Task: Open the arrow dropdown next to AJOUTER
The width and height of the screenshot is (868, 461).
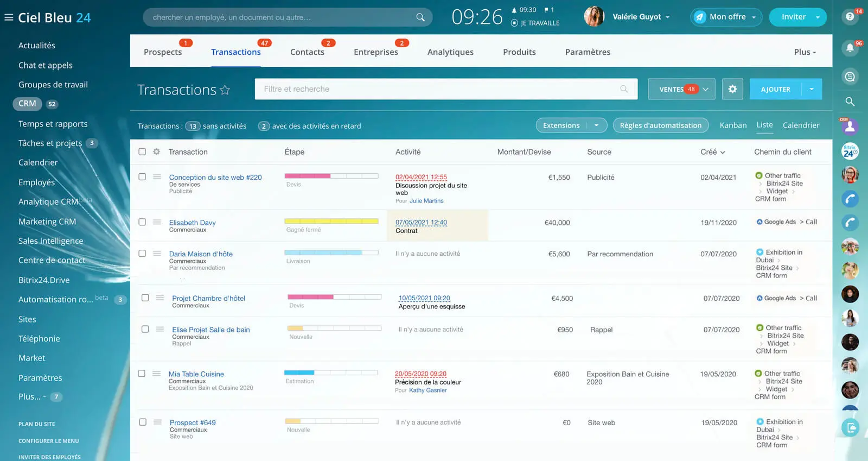Action: pos(812,89)
